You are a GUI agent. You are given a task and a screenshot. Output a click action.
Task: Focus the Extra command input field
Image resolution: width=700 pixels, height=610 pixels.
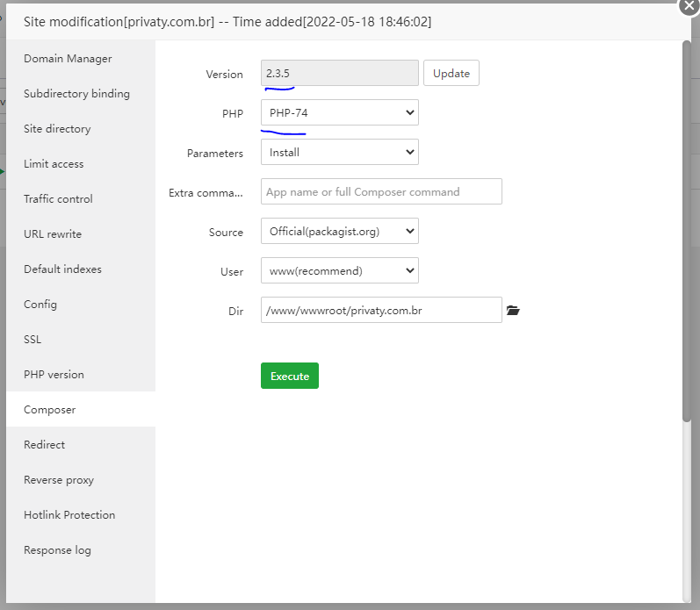pos(381,191)
